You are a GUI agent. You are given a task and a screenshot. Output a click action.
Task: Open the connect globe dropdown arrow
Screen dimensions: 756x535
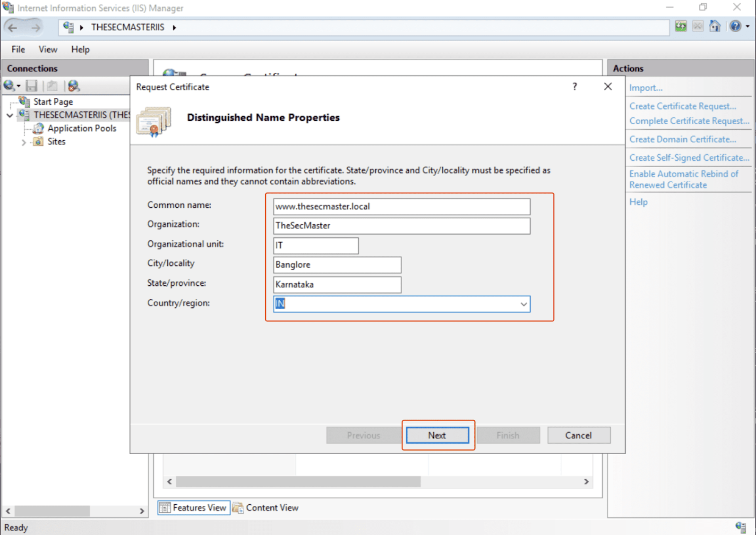coord(18,86)
